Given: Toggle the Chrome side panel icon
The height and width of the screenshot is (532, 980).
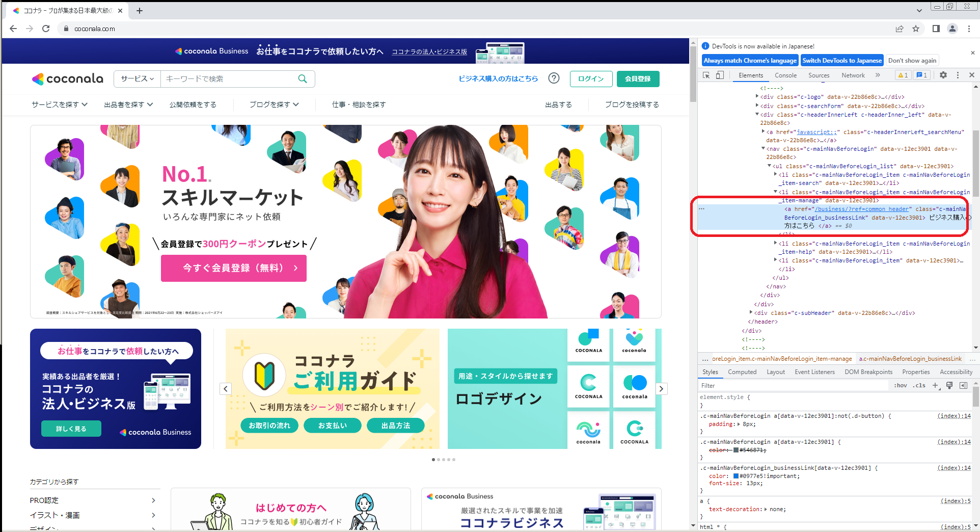Looking at the screenshot, I should point(936,29).
